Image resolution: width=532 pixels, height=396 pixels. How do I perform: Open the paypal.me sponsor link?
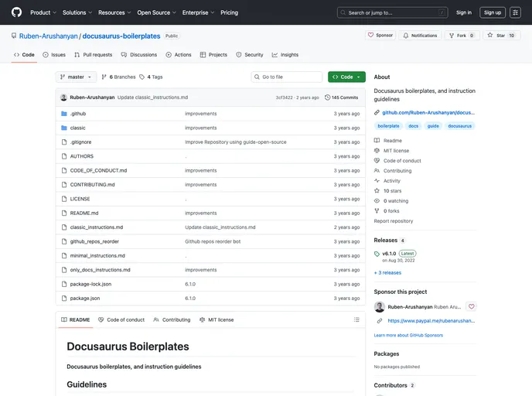click(x=431, y=321)
